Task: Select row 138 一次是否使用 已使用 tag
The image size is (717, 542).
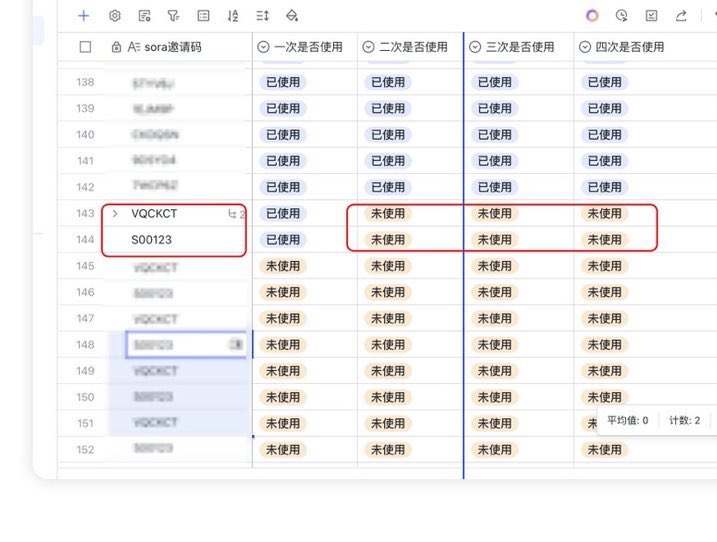Action: [x=283, y=82]
